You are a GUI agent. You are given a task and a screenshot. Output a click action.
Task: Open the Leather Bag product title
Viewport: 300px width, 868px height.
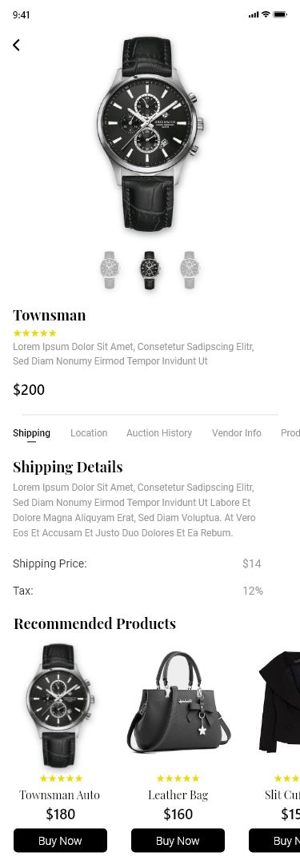point(178,795)
